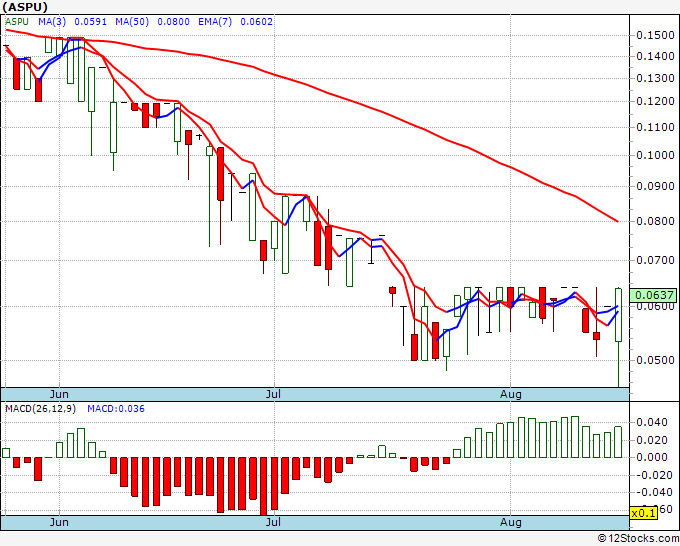Open the 12Stocks.com copyright link
This screenshot has width=680, height=546.
[638, 539]
